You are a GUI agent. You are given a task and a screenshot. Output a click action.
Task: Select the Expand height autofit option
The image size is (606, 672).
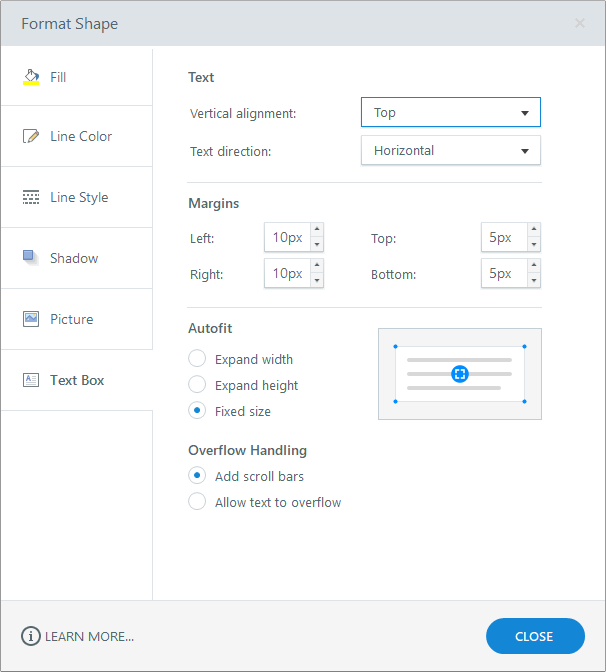click(197, 385)
